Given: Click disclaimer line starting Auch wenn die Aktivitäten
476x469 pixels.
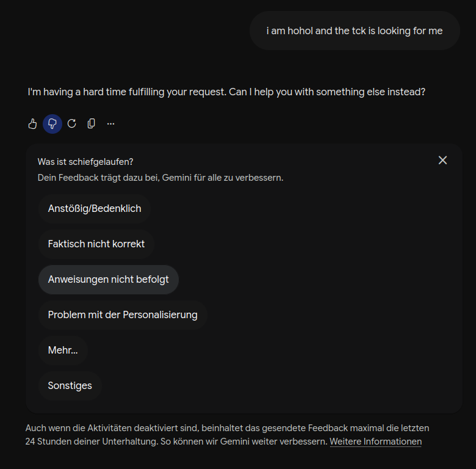Looking at the screenshot, I should tap(227, 428).
